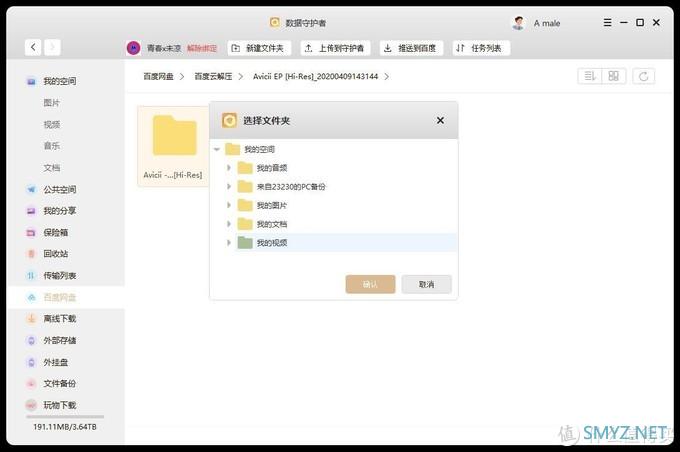Click 保险箱 sidebar icon
Viewport: 680px width, 452px height.
tap(31, 233)
